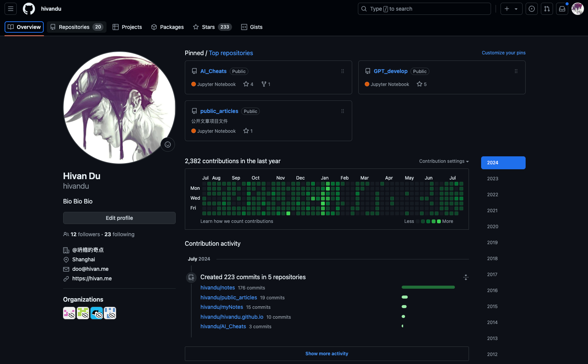Click Show more activity button
Viewport: 588px width, 364px height.
(327, 354)
